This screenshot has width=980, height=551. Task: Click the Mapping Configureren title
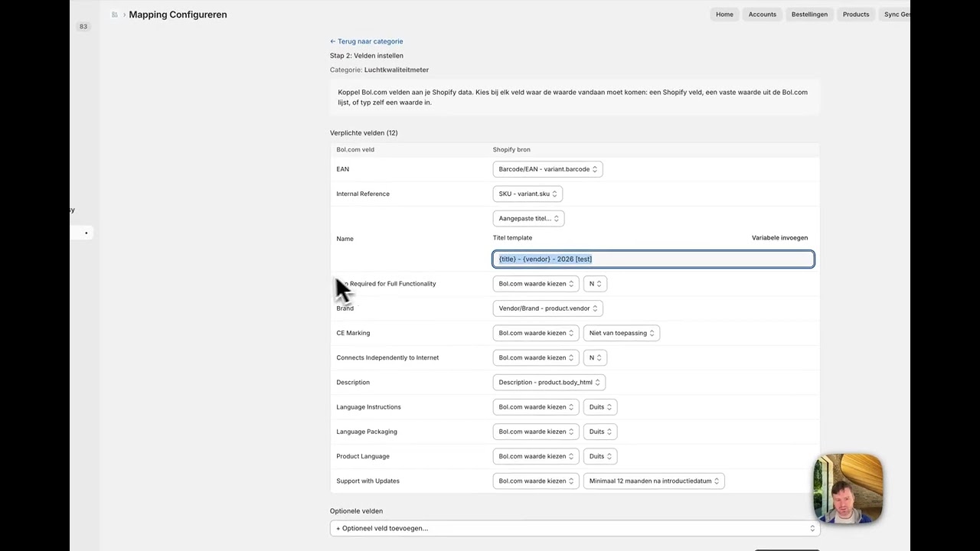178,15
